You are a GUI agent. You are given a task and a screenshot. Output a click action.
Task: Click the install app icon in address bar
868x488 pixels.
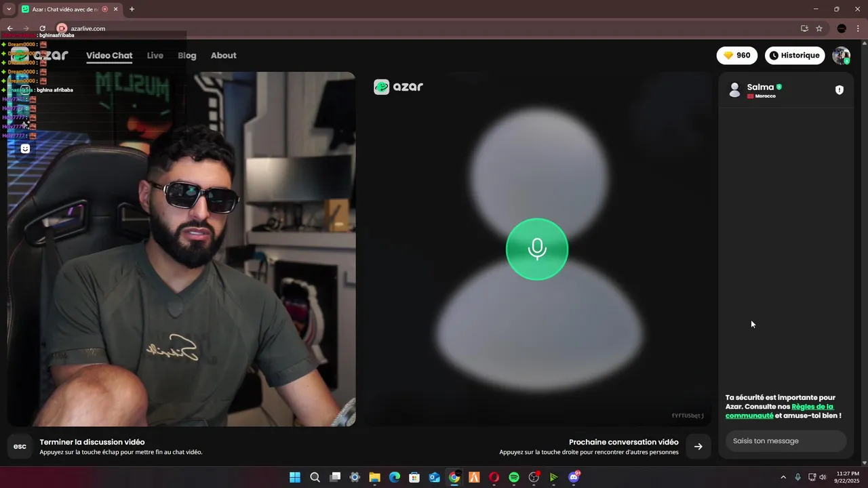click(x=804, y=28)
